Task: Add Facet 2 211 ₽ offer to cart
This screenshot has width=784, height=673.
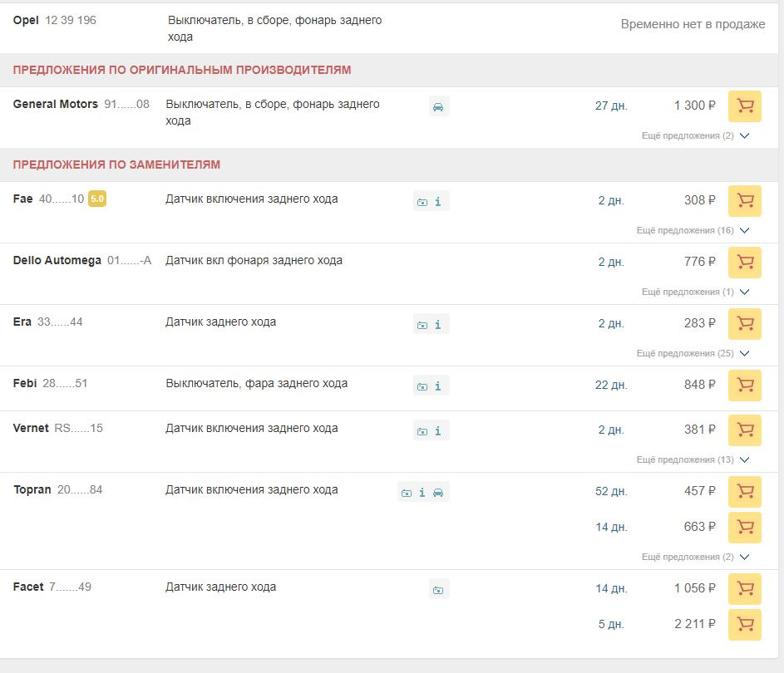Action: click(744, 625)
